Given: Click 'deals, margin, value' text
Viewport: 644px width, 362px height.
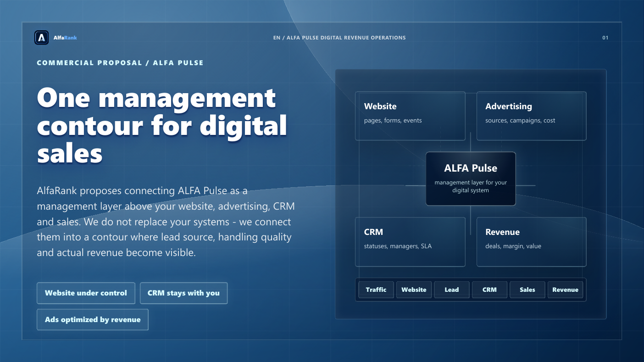Looking at the screenshot, I should tap(513, 246).
